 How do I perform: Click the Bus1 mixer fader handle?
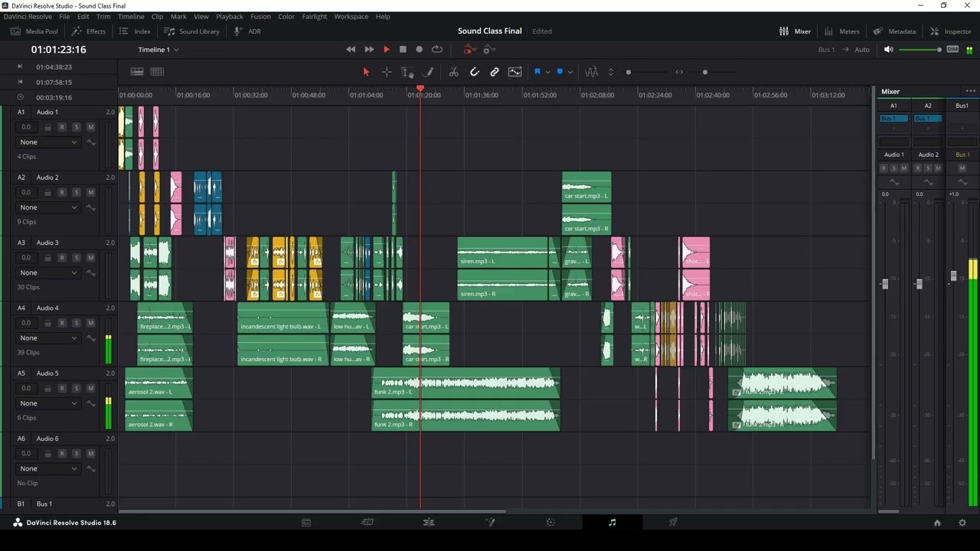click(953, 276)
